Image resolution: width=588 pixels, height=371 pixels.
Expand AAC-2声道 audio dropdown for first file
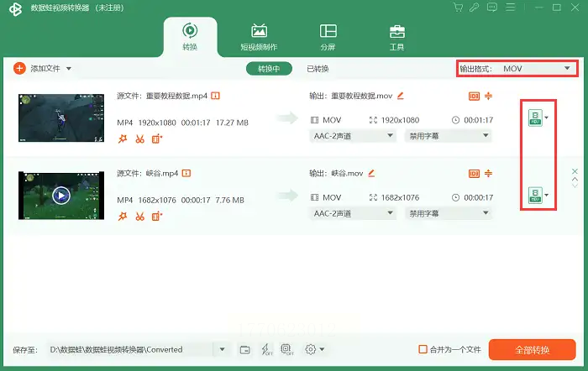pyautogui.click(x=353, y=136)
